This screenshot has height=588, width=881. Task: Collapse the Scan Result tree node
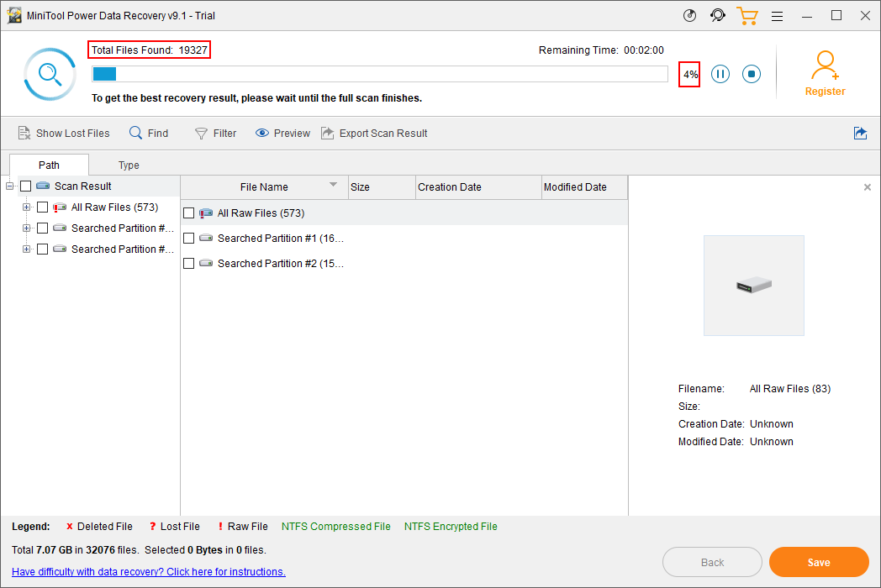coord(9,186)
